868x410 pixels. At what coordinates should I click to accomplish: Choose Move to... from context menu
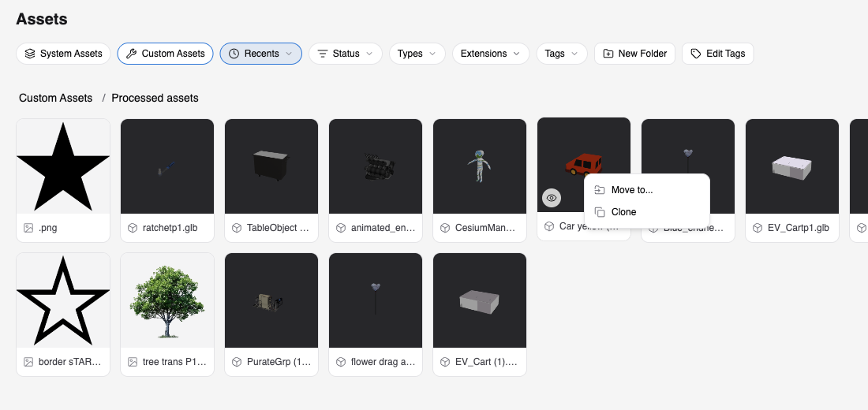tap(646, 190)
